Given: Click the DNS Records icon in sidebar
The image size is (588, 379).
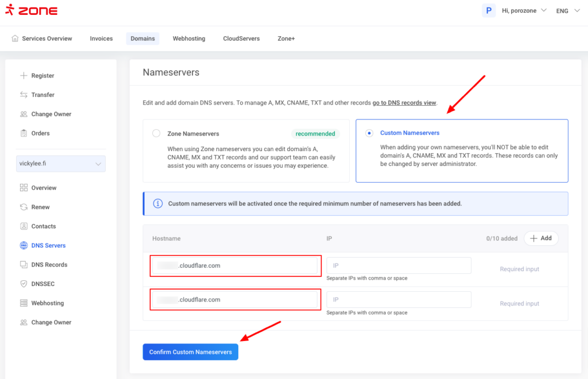Looking at the screenshot, I should pos(24,265).
